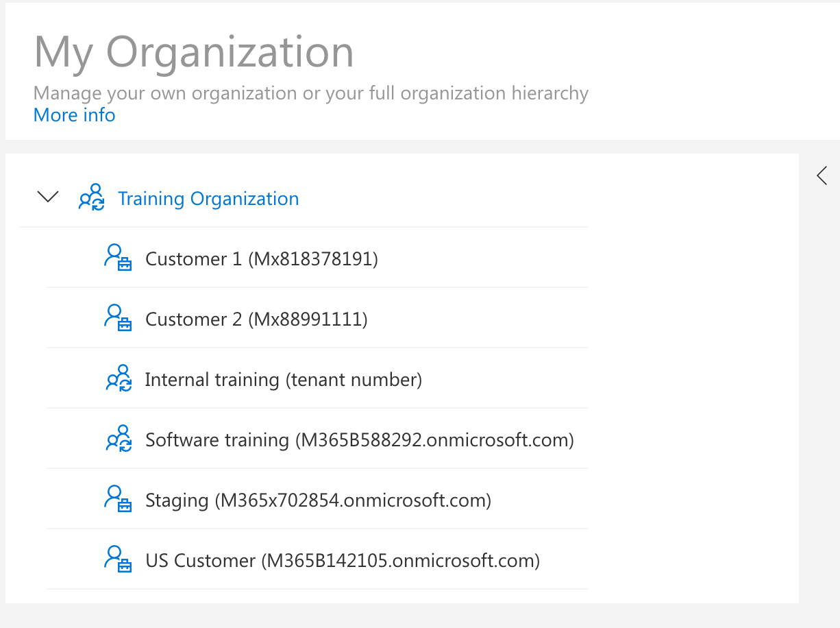Select Customer 2 (Mx88991111) entry
Screen dimensions: 840x628
point(256,319)
